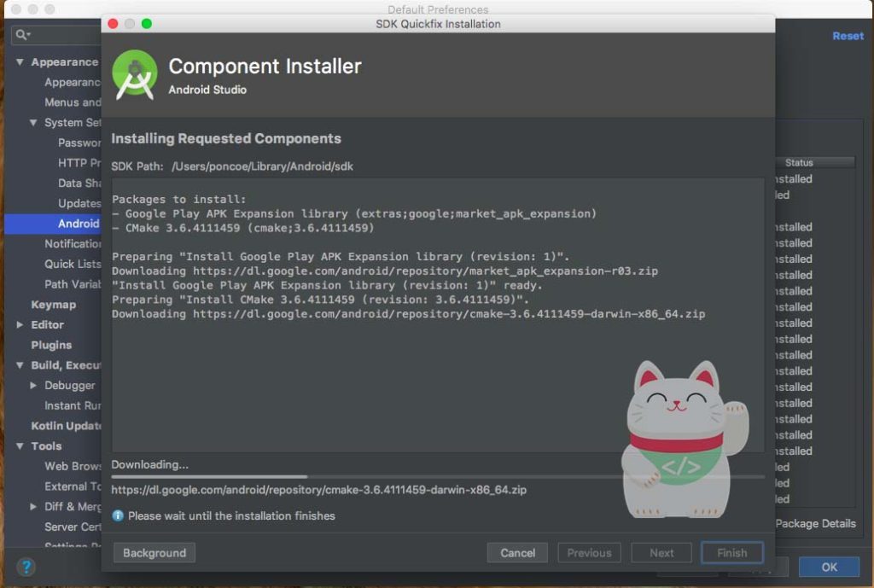This screenshot has width=874, height=588.
Task: Collapse the System Settings tree node
Action: [33, 123]
